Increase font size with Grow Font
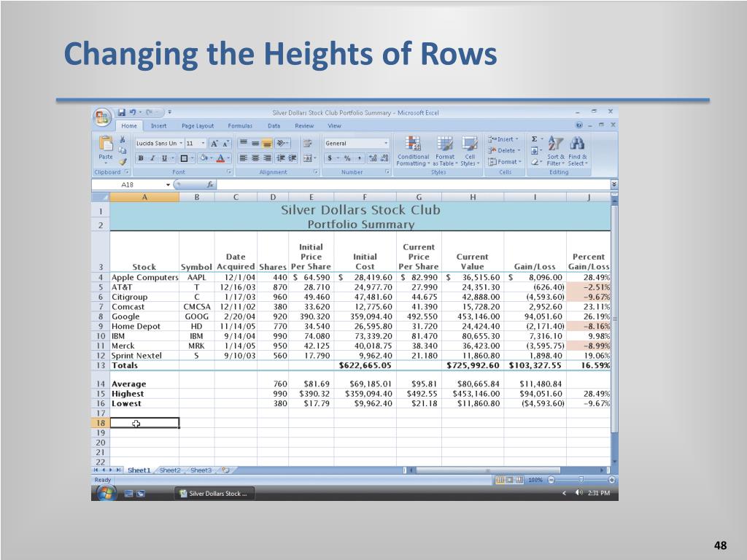Image resolution: width=747 pixels, height=560 pixels. pos(214,144)
